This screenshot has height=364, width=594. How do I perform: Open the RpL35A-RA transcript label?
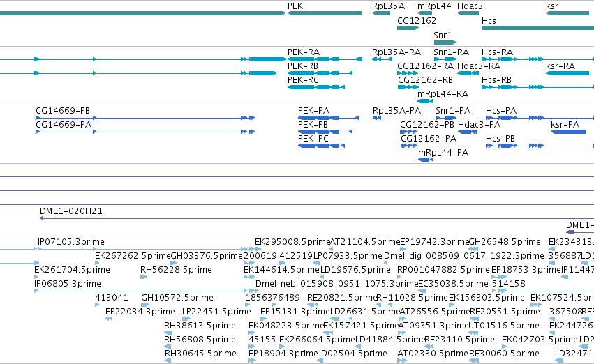[396, 52]
